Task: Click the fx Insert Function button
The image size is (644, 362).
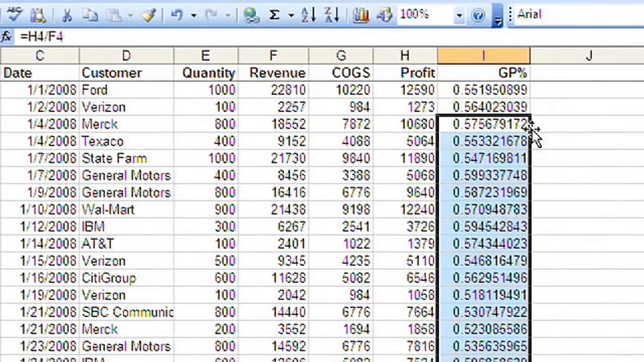Action: pos(6,37)
